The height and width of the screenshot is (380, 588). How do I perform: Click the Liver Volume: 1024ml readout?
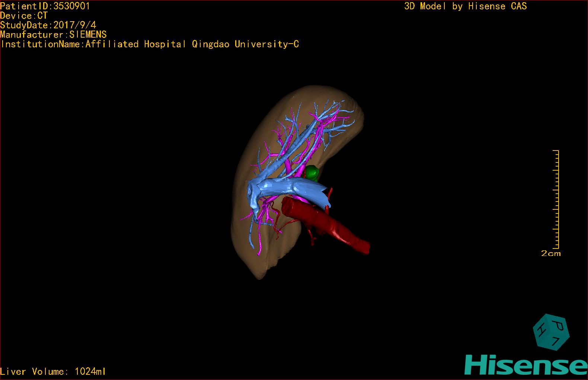tap(53, 371)
